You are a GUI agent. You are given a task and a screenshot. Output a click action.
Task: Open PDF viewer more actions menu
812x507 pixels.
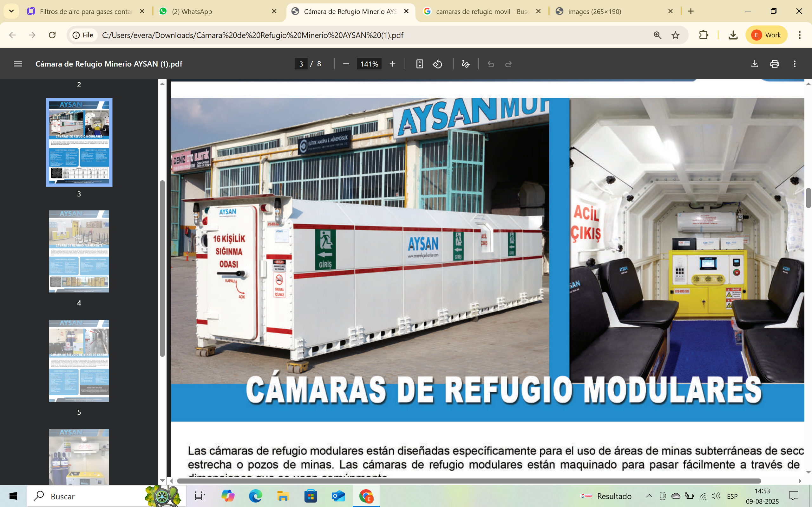click(795, 64)
